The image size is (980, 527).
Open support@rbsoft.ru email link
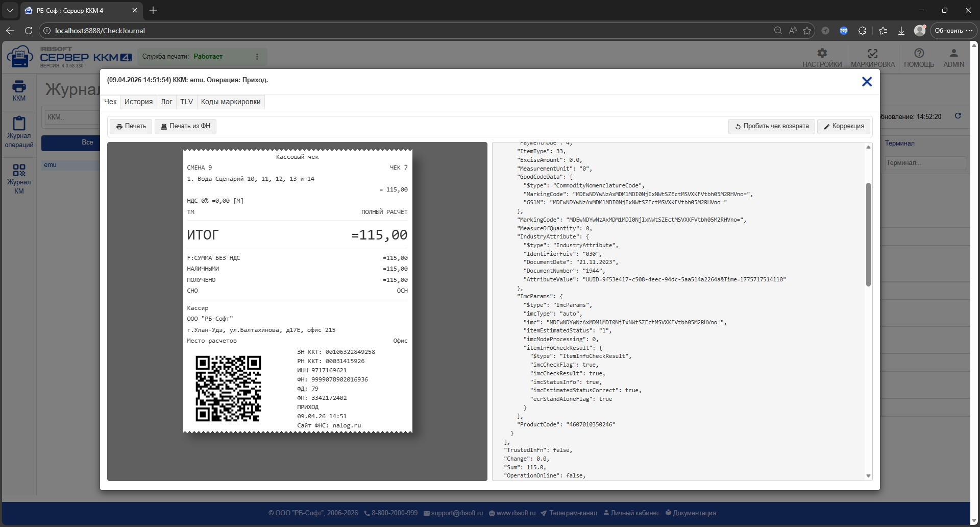tap(453, 513)
